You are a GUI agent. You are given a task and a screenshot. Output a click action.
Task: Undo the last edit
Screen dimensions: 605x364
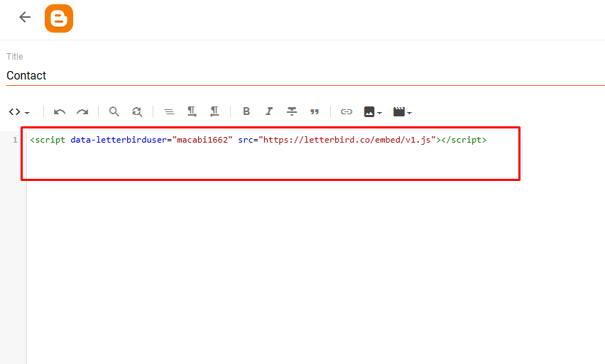pos(60,112)
